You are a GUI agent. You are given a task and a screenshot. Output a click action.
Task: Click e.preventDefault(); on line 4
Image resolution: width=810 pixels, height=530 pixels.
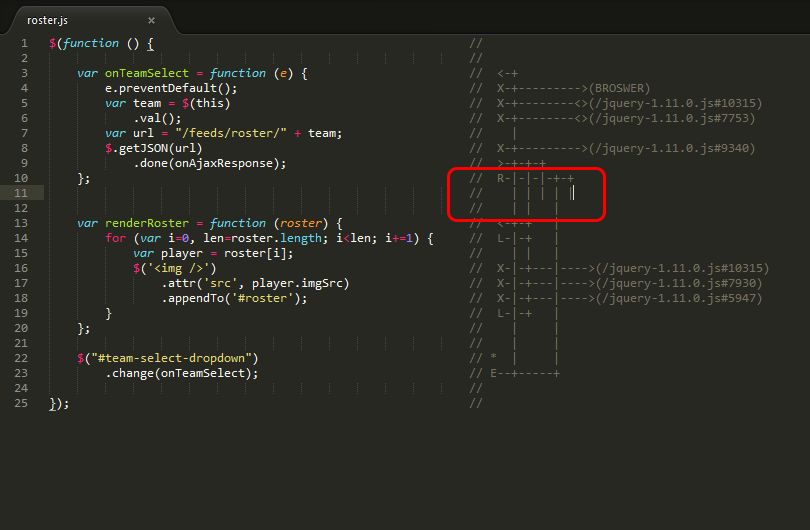point(171,88)
